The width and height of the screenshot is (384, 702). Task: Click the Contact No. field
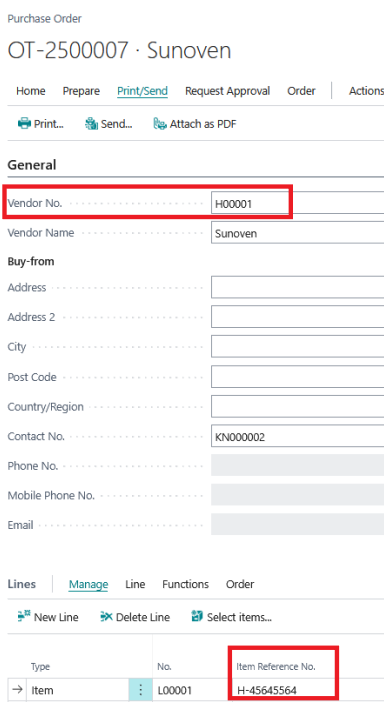(x=297, y=437)
